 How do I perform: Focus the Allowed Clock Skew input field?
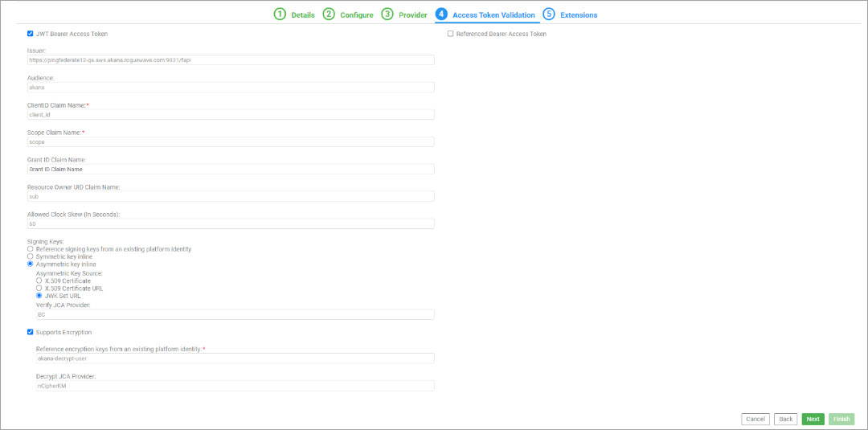pos(231,223)
